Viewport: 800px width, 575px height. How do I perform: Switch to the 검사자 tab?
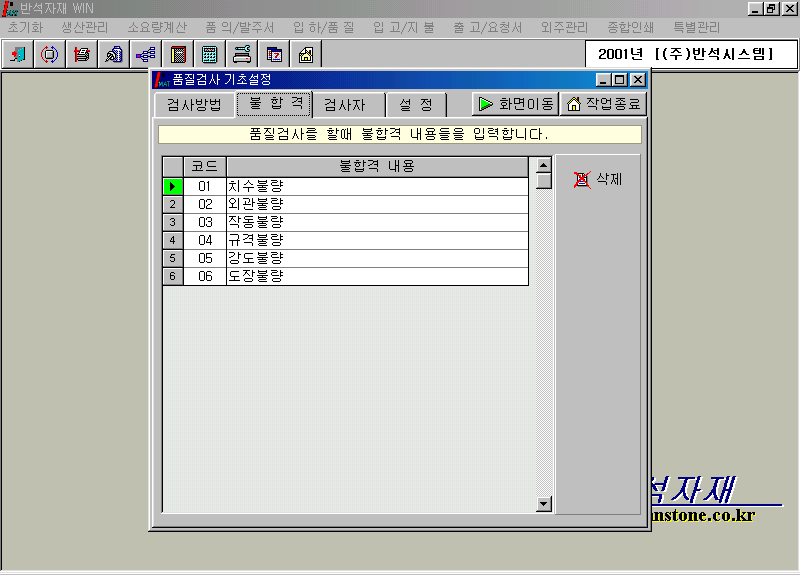pyautogui.click(x=345, y=105)
